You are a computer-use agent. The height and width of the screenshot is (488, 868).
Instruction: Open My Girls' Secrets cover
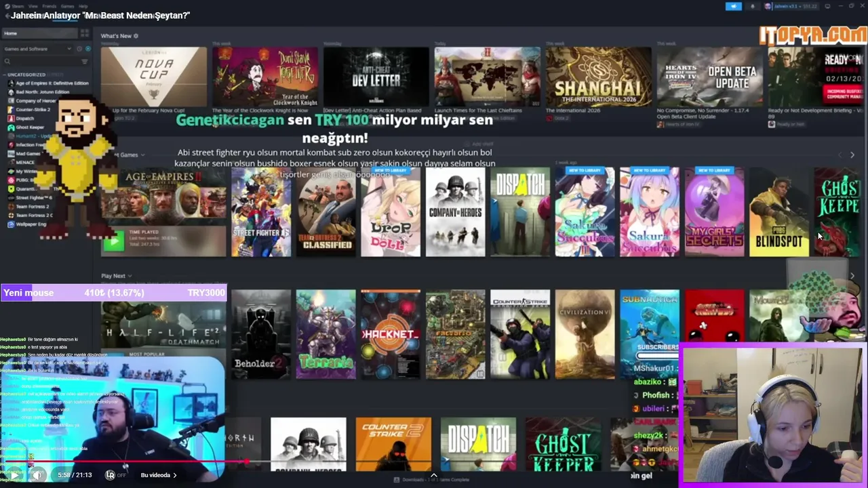(x=714, y=212)
